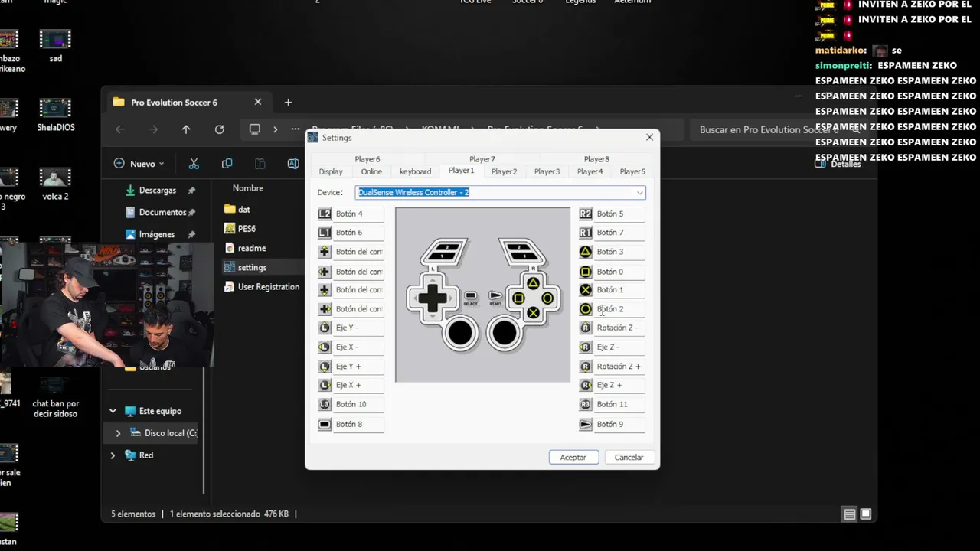The height and width of the screenshot is (551, 980).
Task: Click the L1 icon in the mapping list
Action: click(325, 233)
